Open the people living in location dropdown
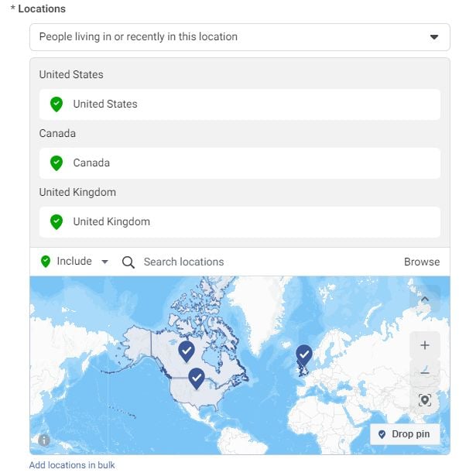The height and width of the screenshot is (476, 459). point(240,37)
